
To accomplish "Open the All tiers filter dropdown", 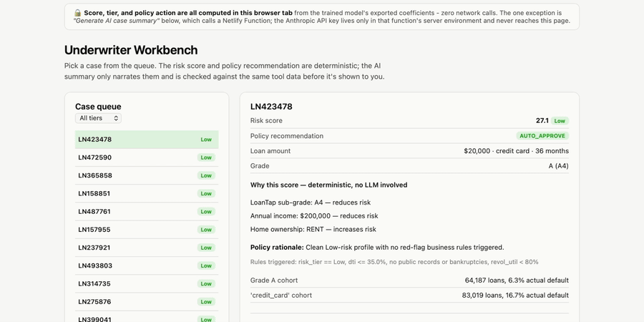I will click(98, 118).
